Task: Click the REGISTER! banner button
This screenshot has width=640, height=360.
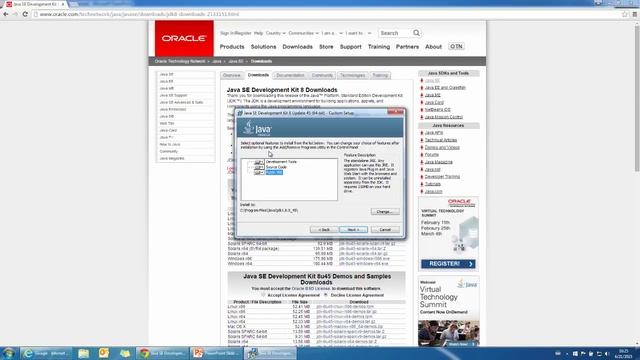Action: coord(448,264)
